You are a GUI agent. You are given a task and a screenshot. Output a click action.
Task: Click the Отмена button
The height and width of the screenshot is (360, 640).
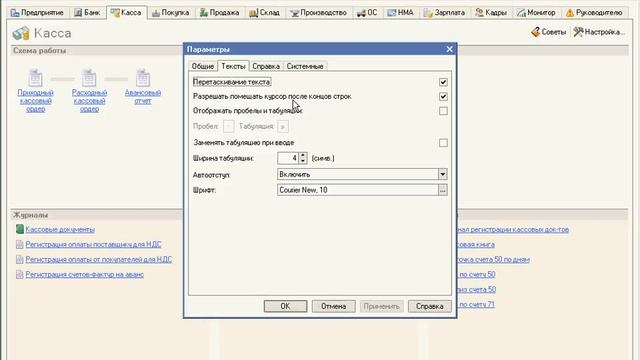point(333,306)
